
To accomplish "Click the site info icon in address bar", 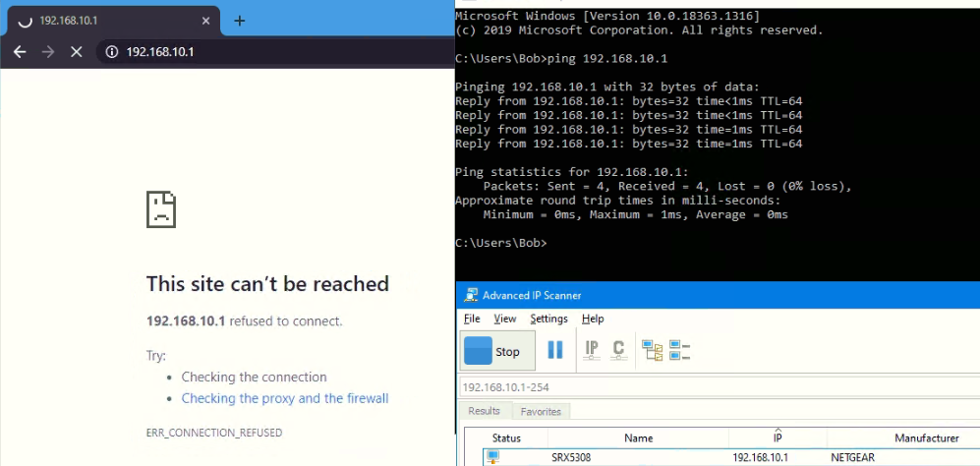I will point(112,51).
